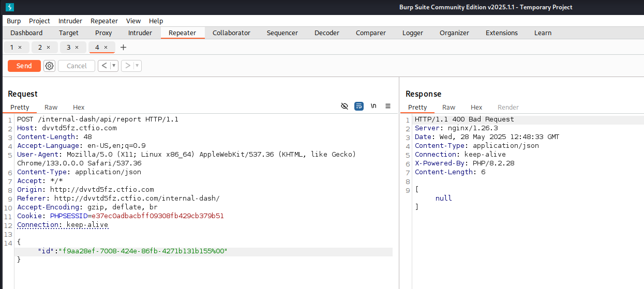Click the Host header line
Screen dimensions: 644x289
(67, 128)
